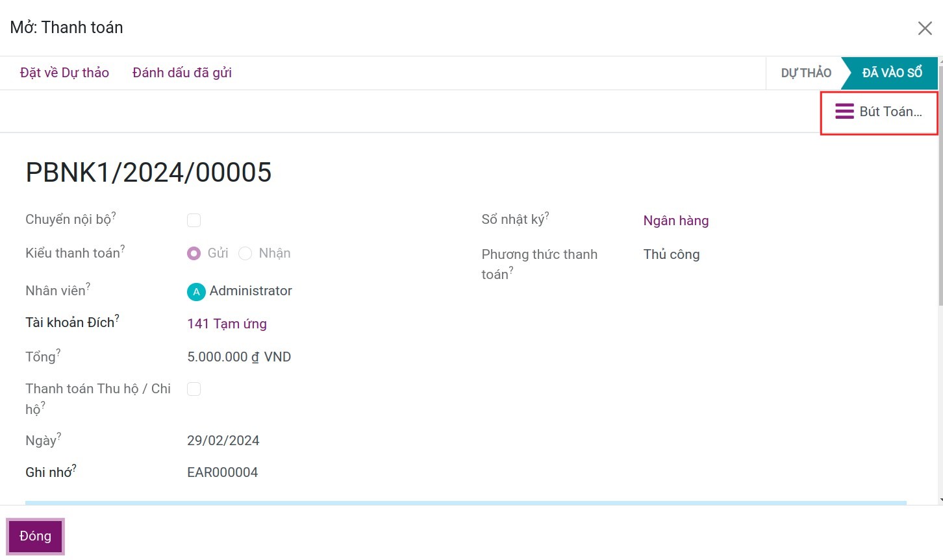Screen dimensions: 943x560
Task: Toggle the Chuyển nội bộ checkbox
Action: 194,220
